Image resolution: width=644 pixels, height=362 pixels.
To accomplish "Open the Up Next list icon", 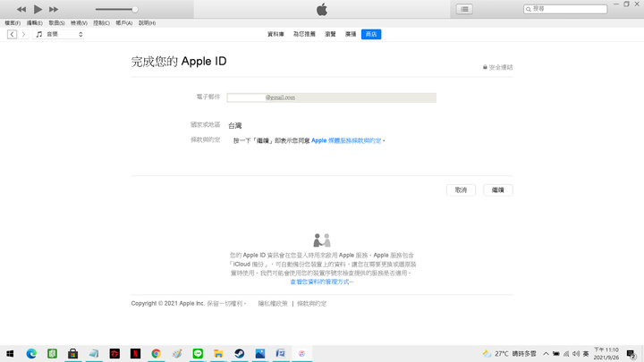I will [464, 9].
